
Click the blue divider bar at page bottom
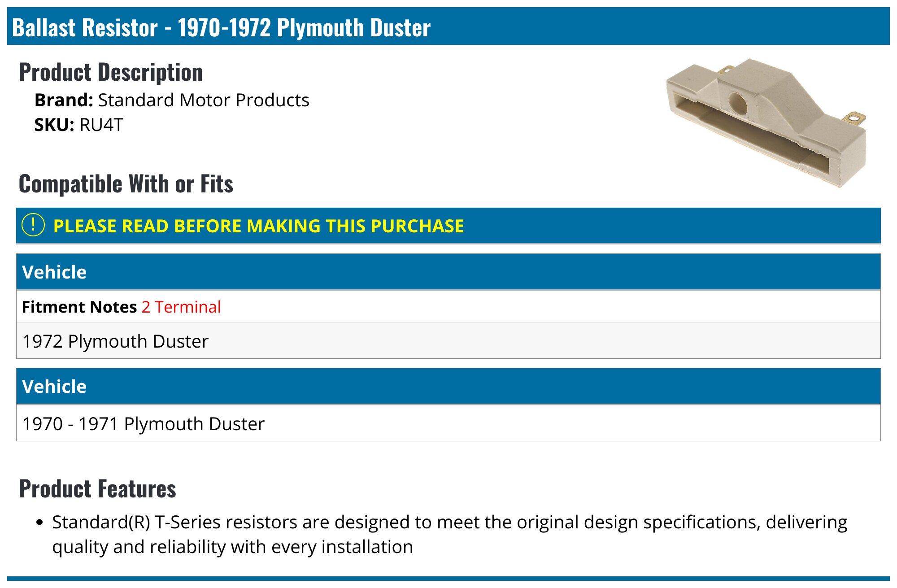pyautogui.click(x=448, y=579)
